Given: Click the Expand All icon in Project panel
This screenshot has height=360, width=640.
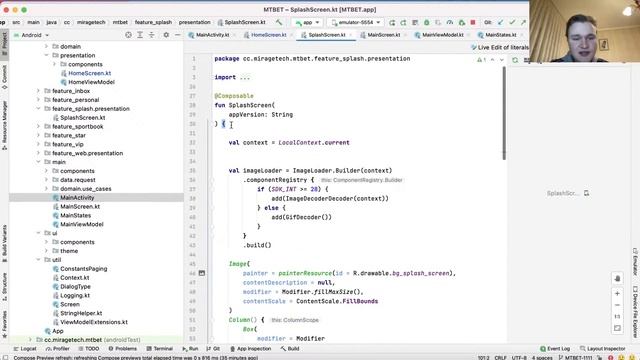Looking at the screenshot, I should click(x=140, y=35).
